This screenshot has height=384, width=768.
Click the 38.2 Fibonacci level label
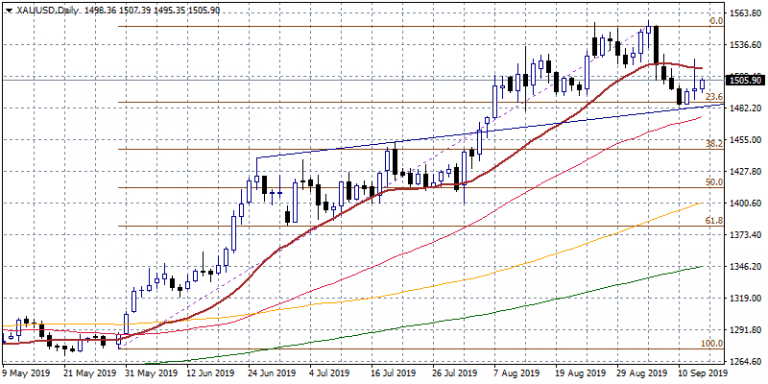coord(715,144)
